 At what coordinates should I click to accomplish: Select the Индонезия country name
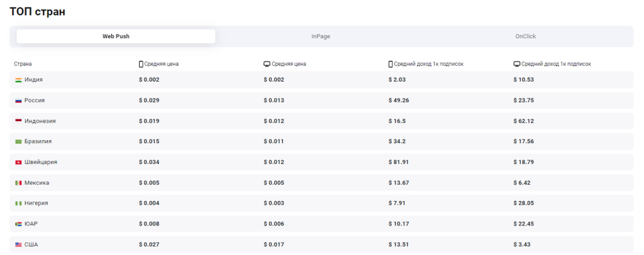pos(40,121)
